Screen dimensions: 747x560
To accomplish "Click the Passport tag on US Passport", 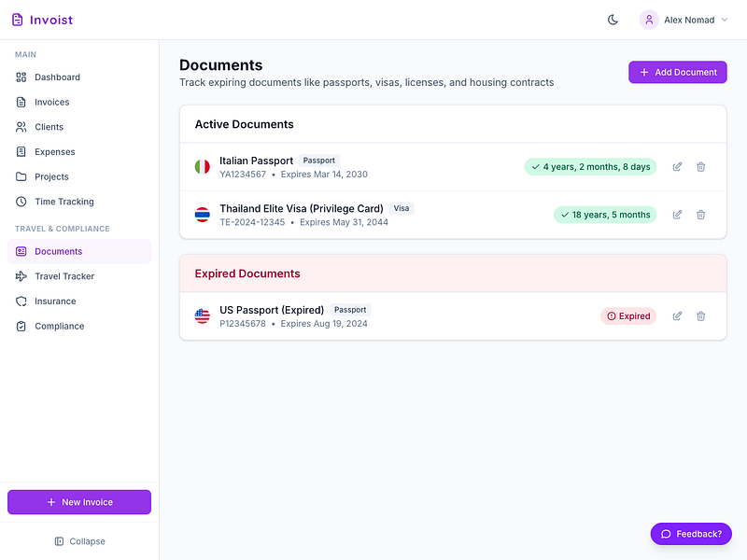I will [350, 310].
